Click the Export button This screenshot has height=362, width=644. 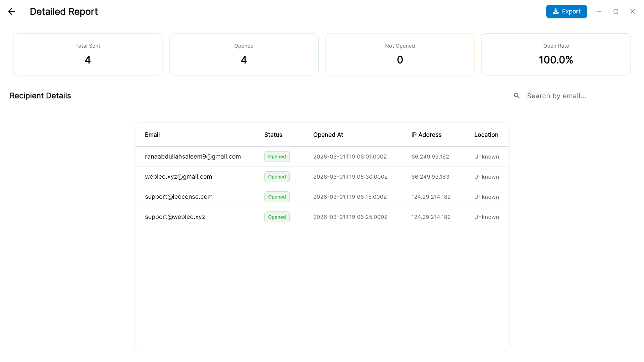click(567, 11)
